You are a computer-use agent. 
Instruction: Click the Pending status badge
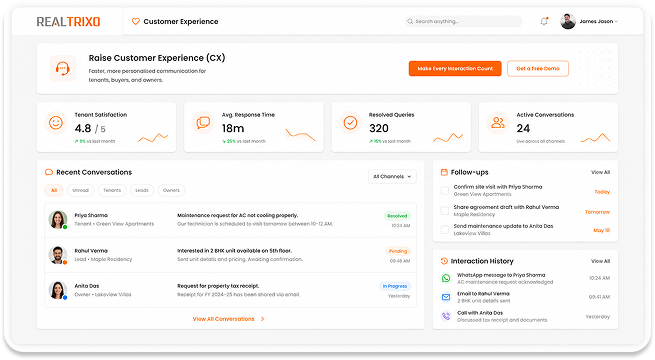coord(398,251)
